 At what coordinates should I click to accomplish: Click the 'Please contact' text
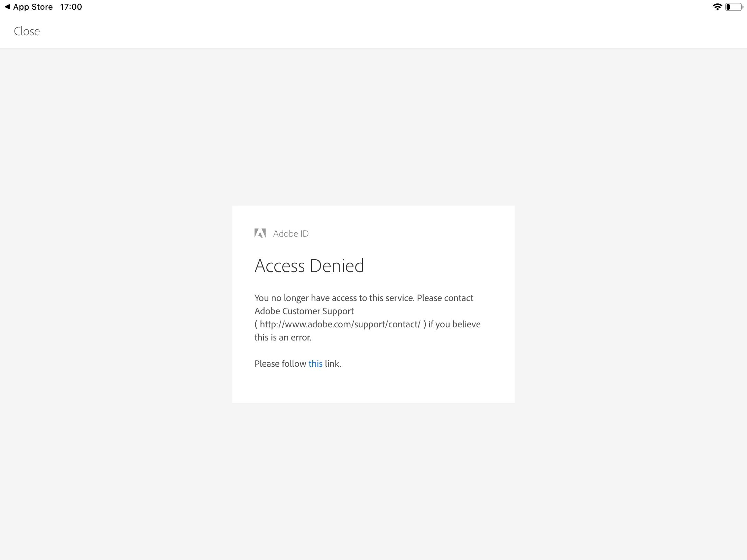coord(445,298)
